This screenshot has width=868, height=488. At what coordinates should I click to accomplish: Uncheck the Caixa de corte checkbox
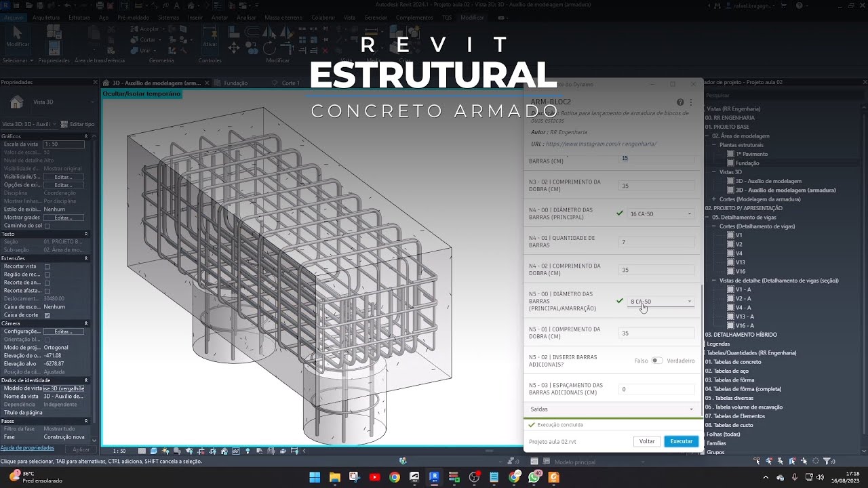point(47,315)
